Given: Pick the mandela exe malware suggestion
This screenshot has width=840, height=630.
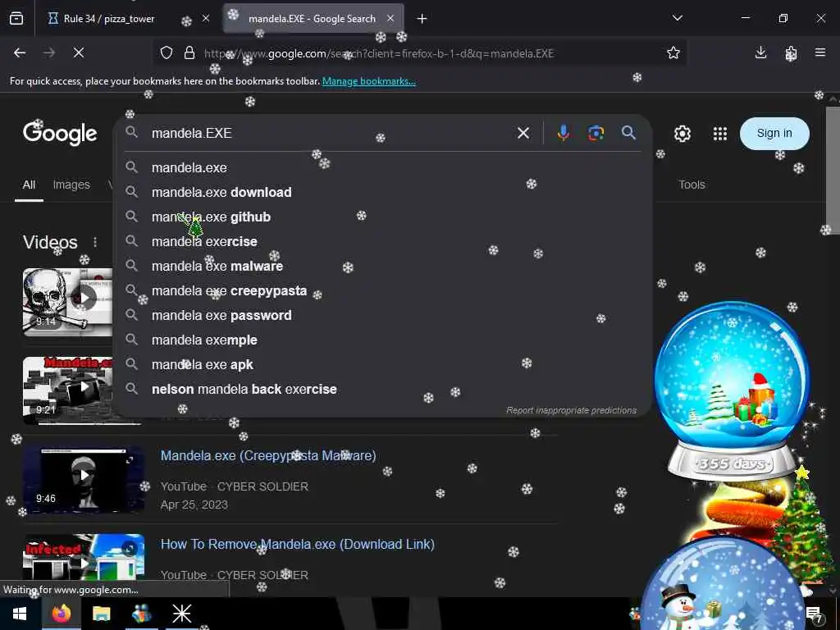Looking at the screenshot, I should pos(383,267).
